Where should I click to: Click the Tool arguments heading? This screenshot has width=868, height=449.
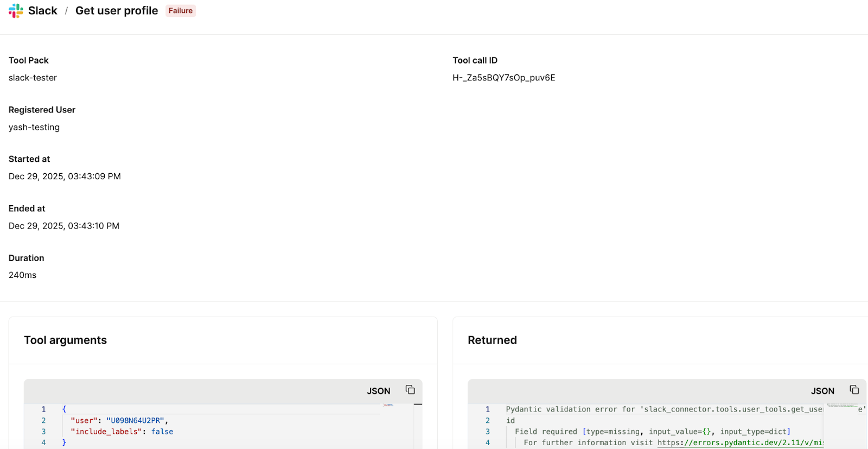pyautogui.click(x=66, y=340)
